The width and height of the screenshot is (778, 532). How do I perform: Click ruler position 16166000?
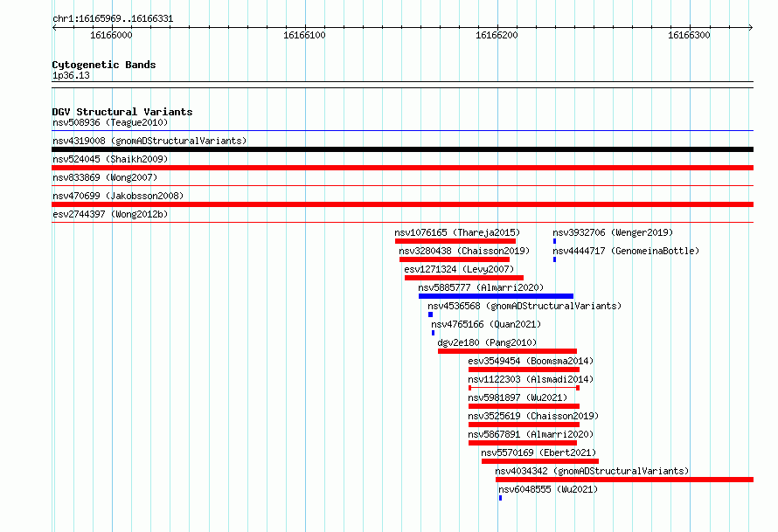pos(112,35)
